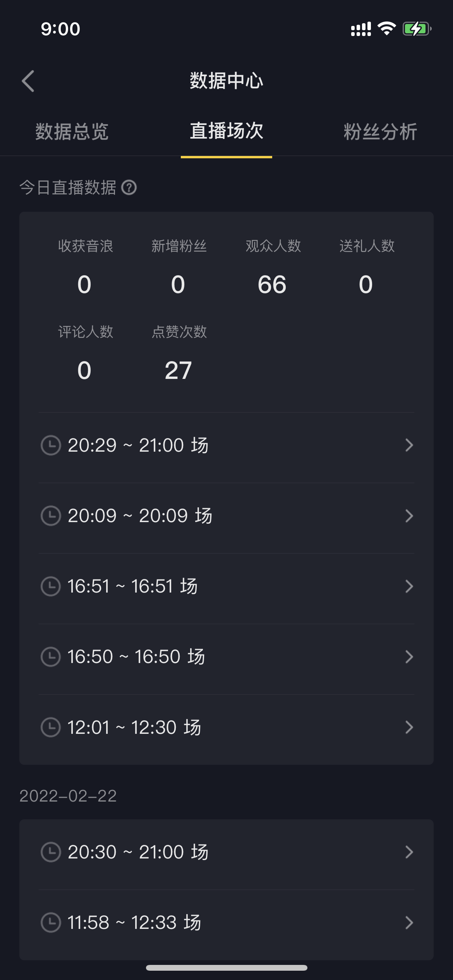Tap the battery charging status icon
The image size is (453, 980).
[x=417, y=29]
